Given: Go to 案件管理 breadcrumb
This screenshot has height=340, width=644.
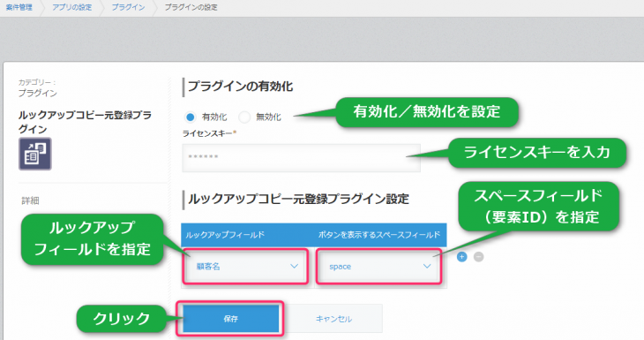Looking at the screenshot, I should pyautogui.click(x=19, y=7).
